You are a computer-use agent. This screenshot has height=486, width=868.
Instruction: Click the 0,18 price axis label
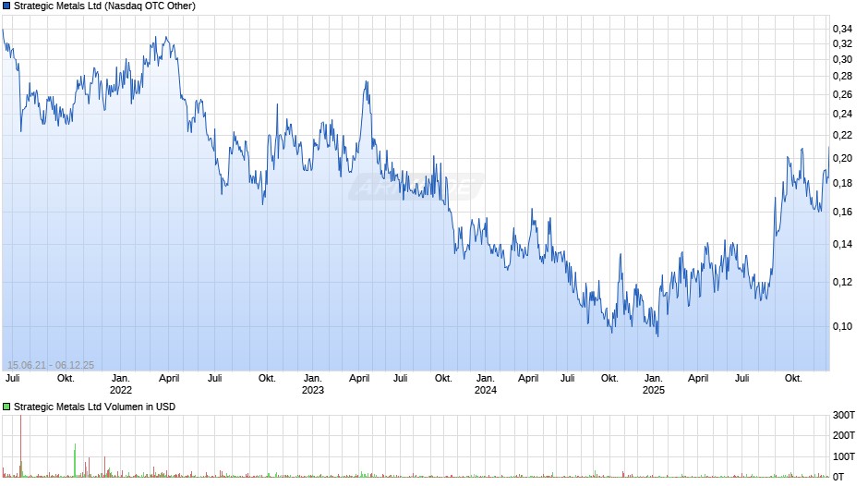(x=842, y=184)
